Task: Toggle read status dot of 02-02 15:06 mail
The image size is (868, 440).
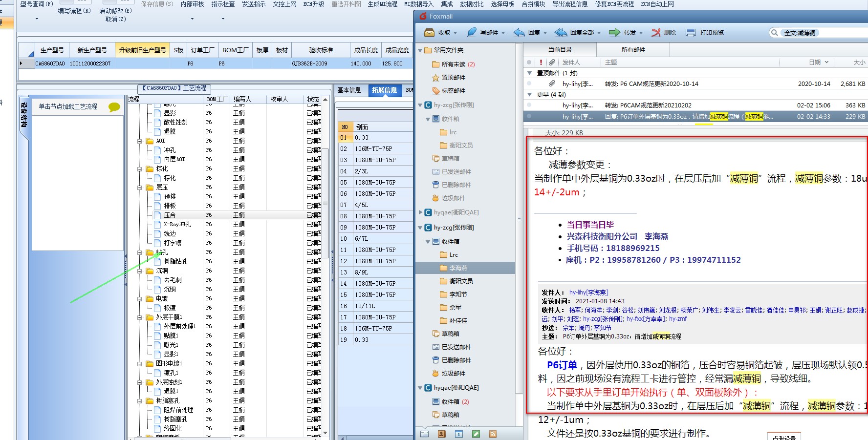Action: click(x=529, y=105)
